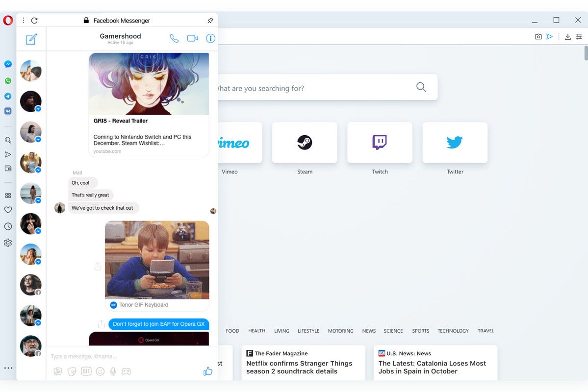Viewport: 588px width, 392px height.
Task: Open the Steam speed dial tile
Action: [x=305, y=143]
